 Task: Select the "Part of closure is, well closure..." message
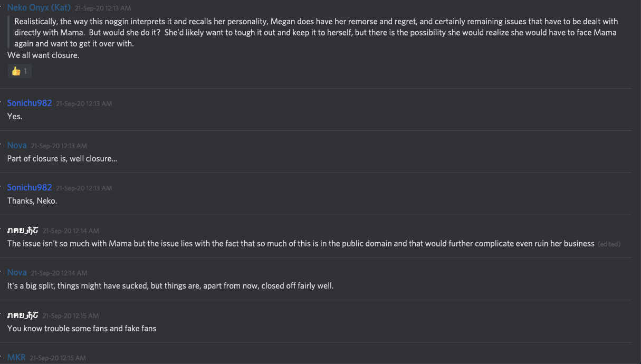[62, 159]
